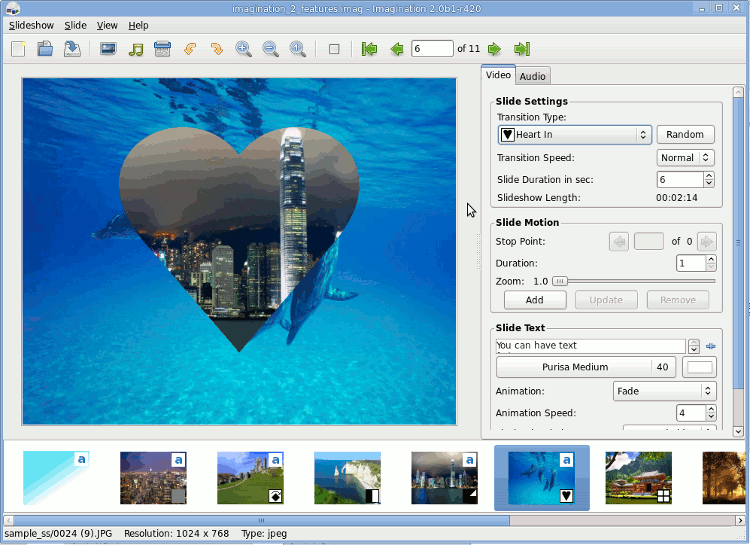Screen dimensions: 750x545
Task: Expand the Transition Speed Normal dropdown
Action: point(685,158)
